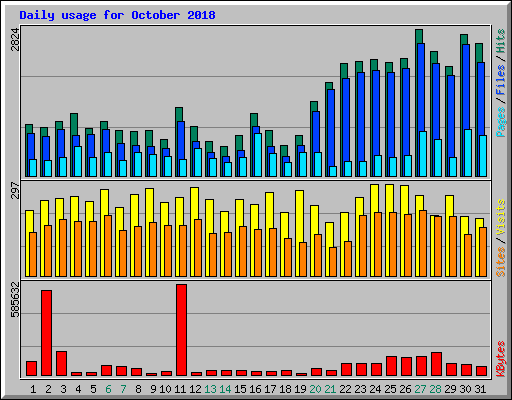Click day label 23 on x-axis
Image resolution: width=512 pixels, height=400 pixels.
(360, 389)
